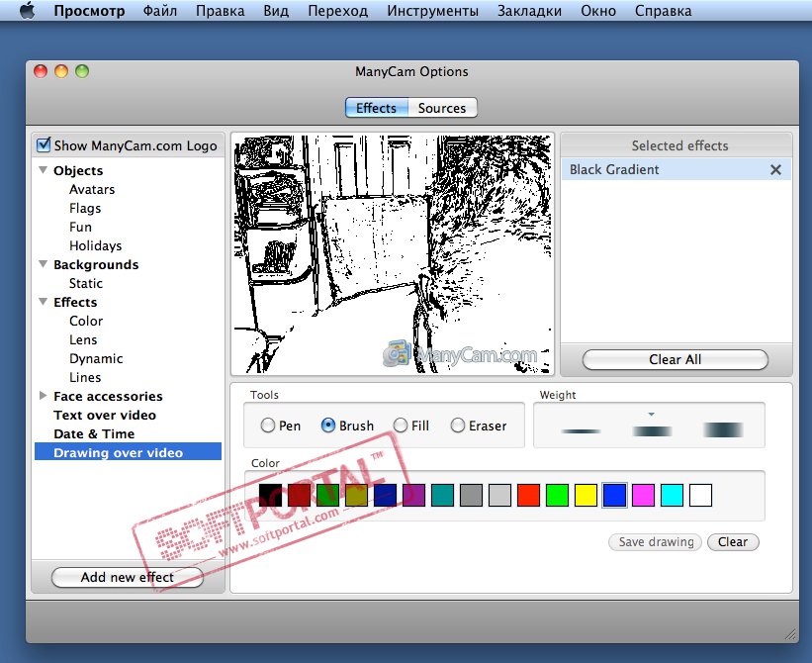
Task: Open the Инструменты menu
Action: 432,11
